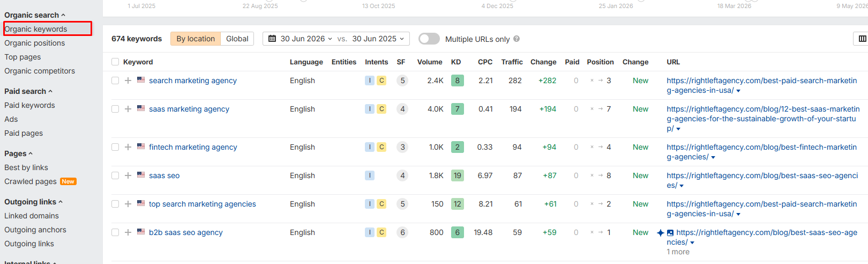Click KD badge 8 for search marketing agency

coord(458,80)
